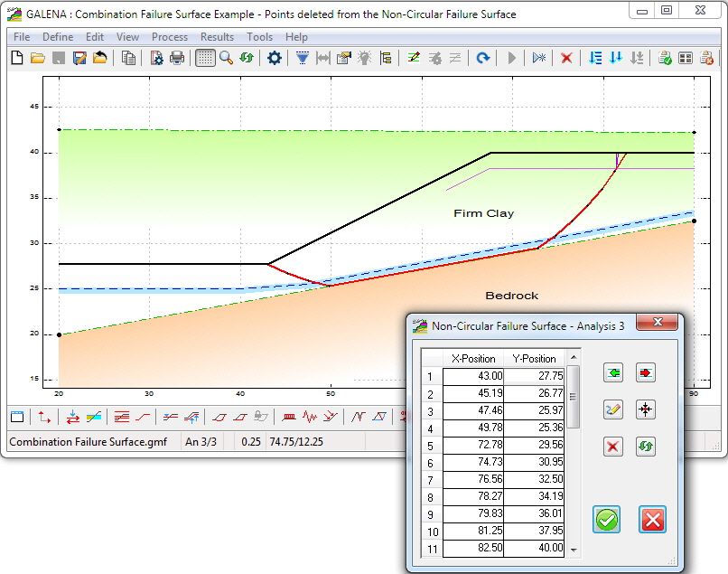The image size is (728, 574).
Task: Open an existing GALENA project
Action: (36, 57)
